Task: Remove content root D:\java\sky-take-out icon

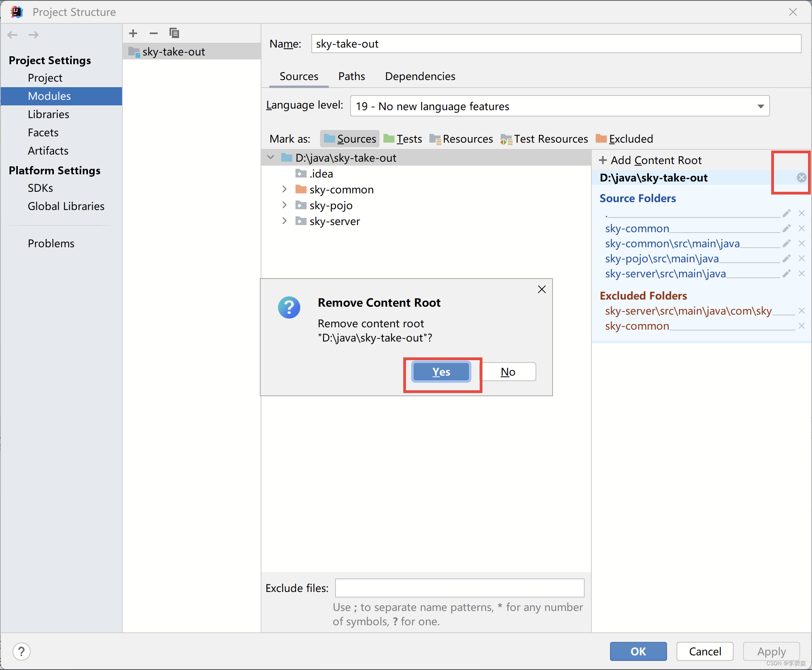Action: tap(801, 178)
